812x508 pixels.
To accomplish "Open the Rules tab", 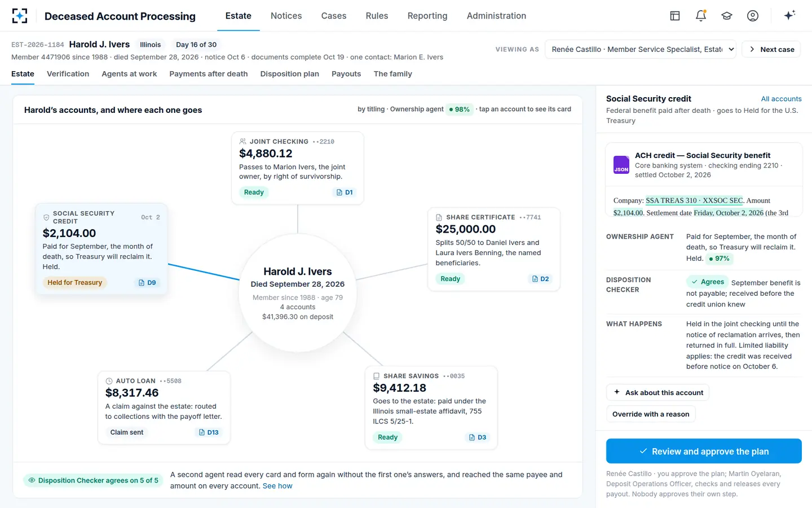I will point(377,16).
